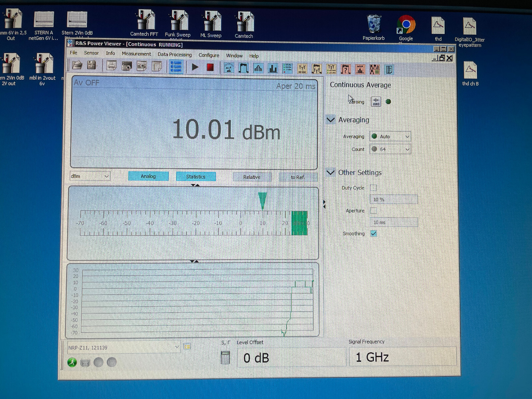Toggle the Statistics display button

[196, 177]
